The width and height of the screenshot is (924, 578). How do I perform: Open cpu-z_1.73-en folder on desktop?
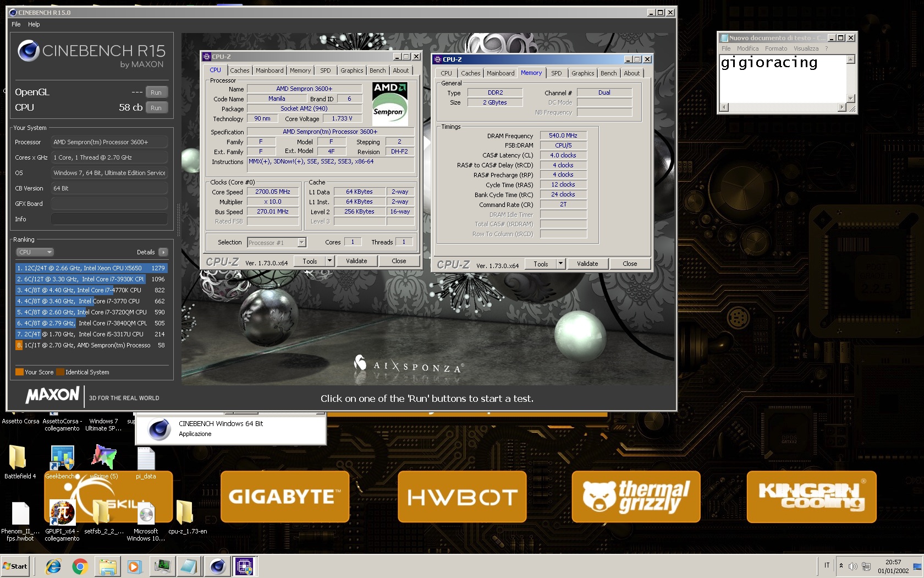(x=185, y=513)
